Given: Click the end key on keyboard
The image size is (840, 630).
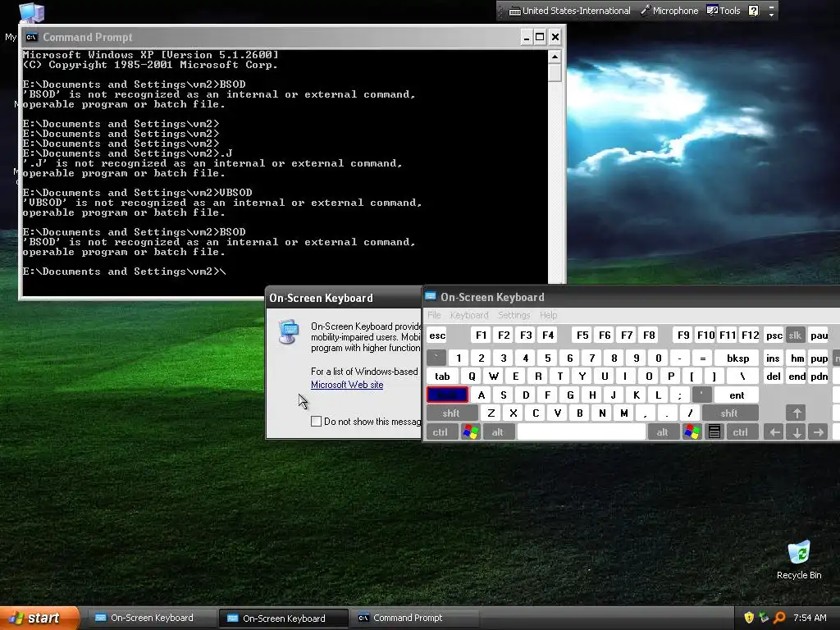Looking at the screenshot, I should coord(797,376).
